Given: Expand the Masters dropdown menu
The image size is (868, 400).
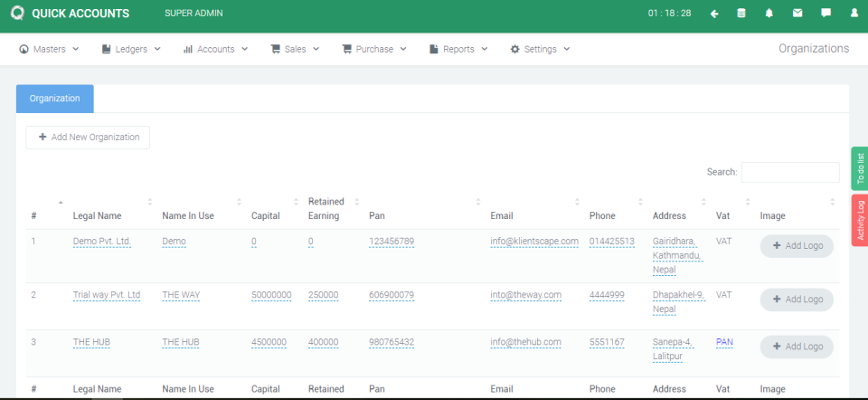Looking at the screenshot, I should [x=50, y=49].
